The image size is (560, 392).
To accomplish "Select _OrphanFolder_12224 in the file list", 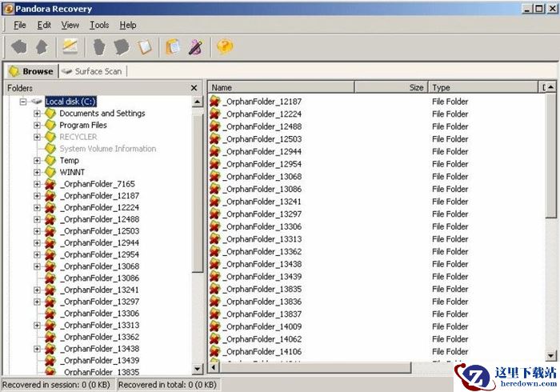I will click(262, 114).
